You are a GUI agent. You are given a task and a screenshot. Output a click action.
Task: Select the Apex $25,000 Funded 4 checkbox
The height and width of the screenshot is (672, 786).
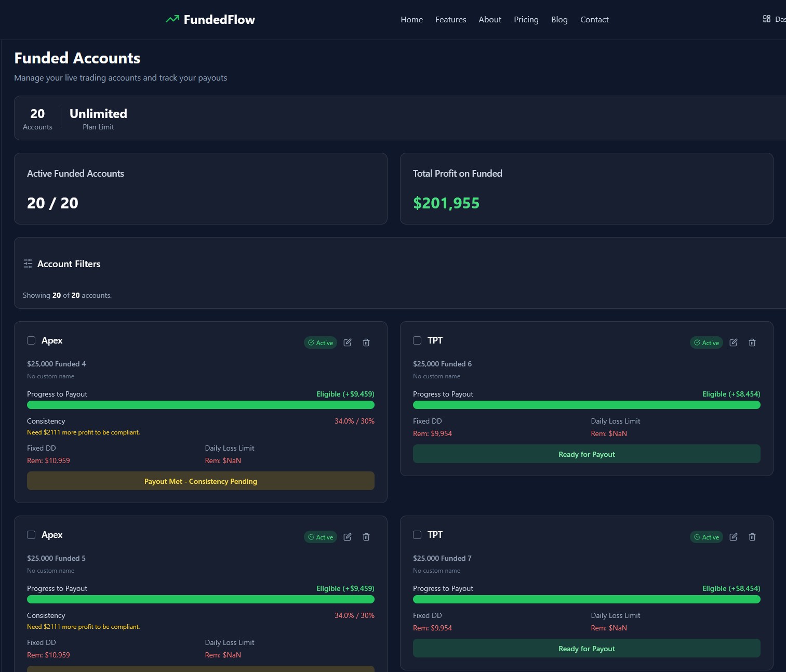click(31, 340)
